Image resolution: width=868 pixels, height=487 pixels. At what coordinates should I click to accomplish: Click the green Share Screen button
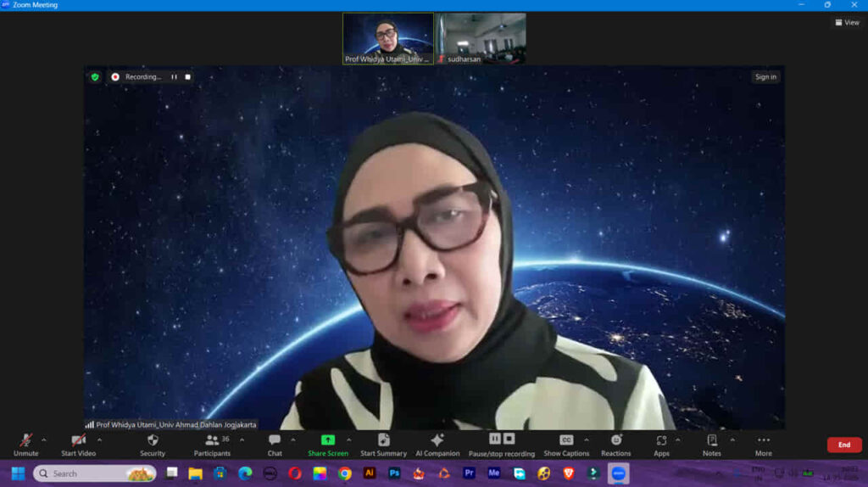coord(328,445)
